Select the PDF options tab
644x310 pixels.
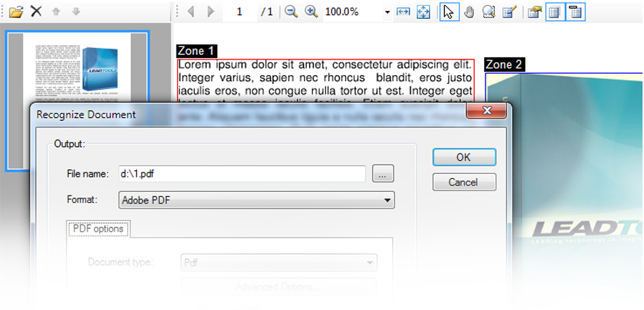pos(98,229)
